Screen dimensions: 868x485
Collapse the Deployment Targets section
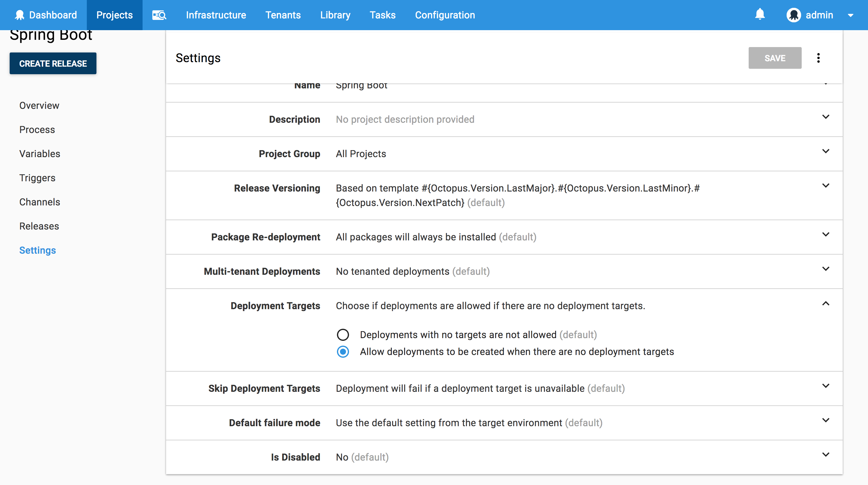coord(826,303)
